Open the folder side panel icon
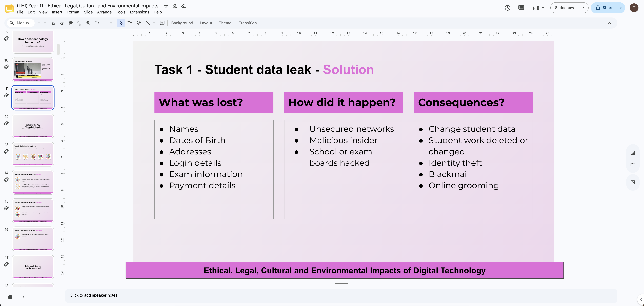The width and height of the screenshot is (644, 306). point(633,165)
